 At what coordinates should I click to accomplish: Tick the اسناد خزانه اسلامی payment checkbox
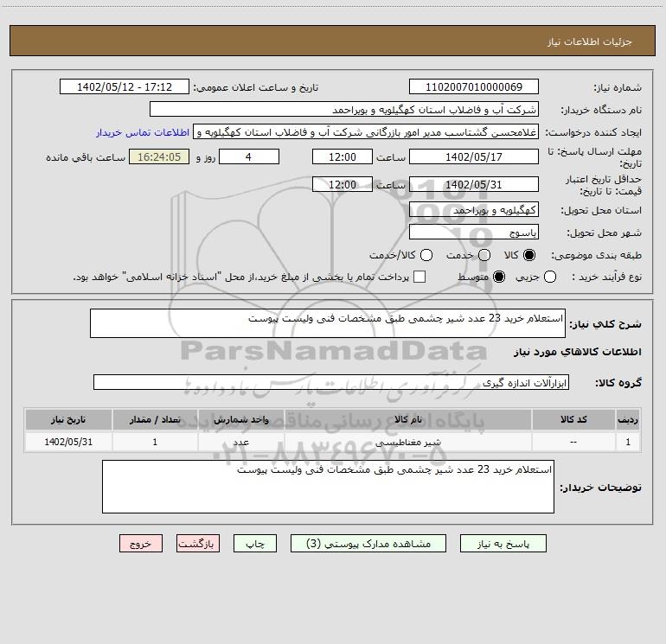(419, 277)
